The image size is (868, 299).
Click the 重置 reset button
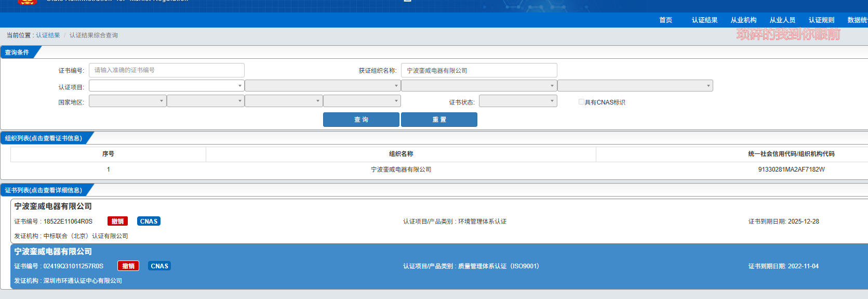pyautogui.click(x=439, y=120)
